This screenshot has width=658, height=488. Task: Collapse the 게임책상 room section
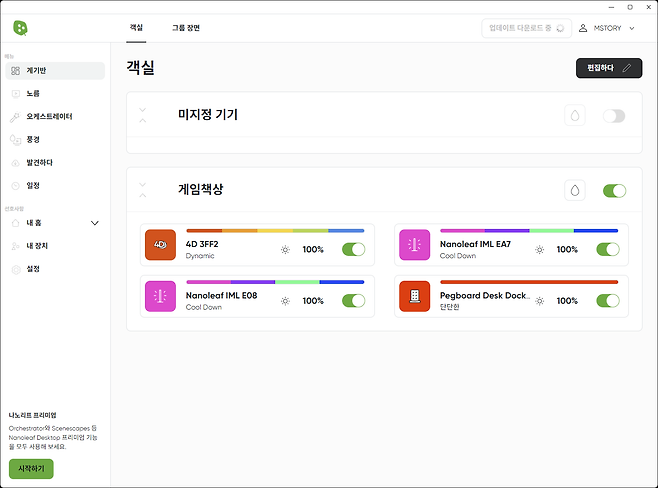pyautogui.click(x=143, y=189)
